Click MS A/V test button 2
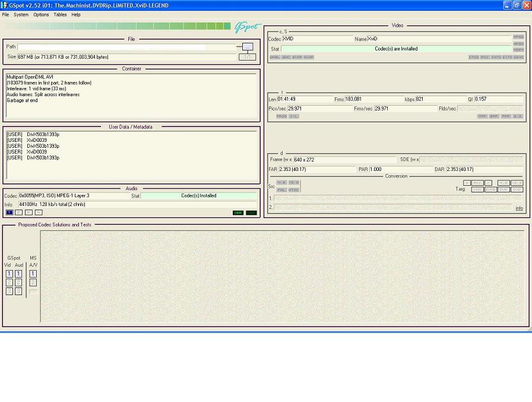 pos(33,283)
